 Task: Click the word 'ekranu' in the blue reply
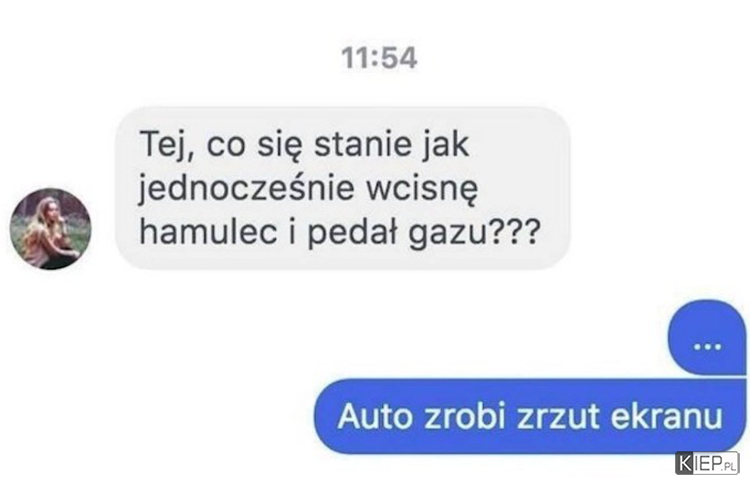[667, 416]
